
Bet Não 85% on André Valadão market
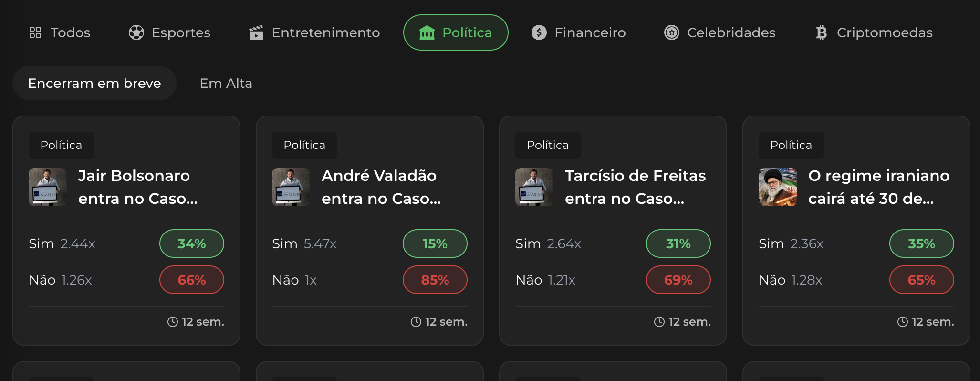pyautogui.click(x=435, y=280)
